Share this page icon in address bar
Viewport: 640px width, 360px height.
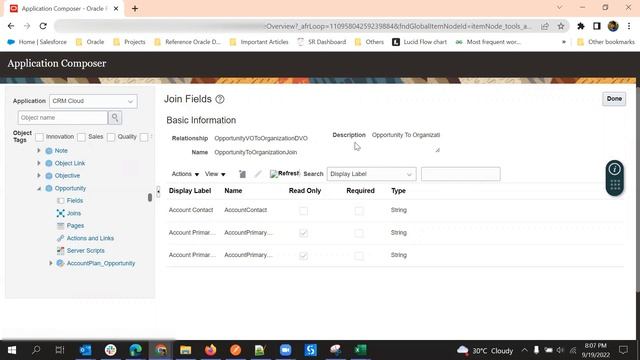point(545,26)
